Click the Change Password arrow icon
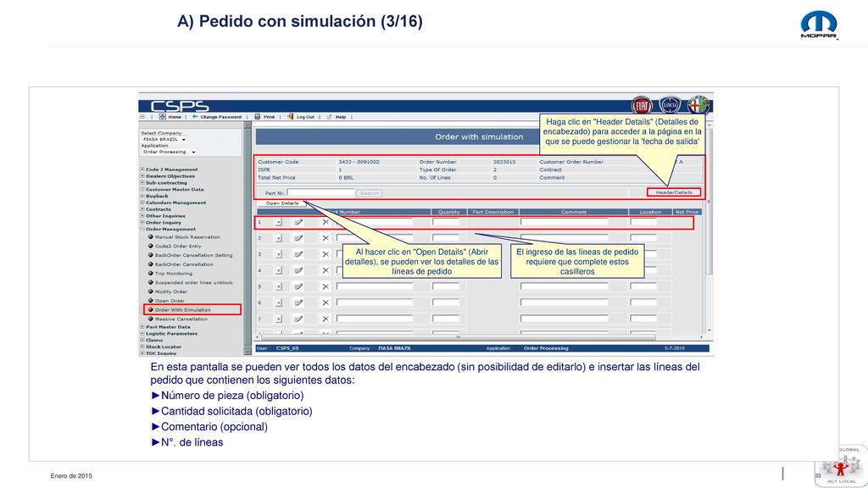Screen dimensions: 868x488 (196, 117)
